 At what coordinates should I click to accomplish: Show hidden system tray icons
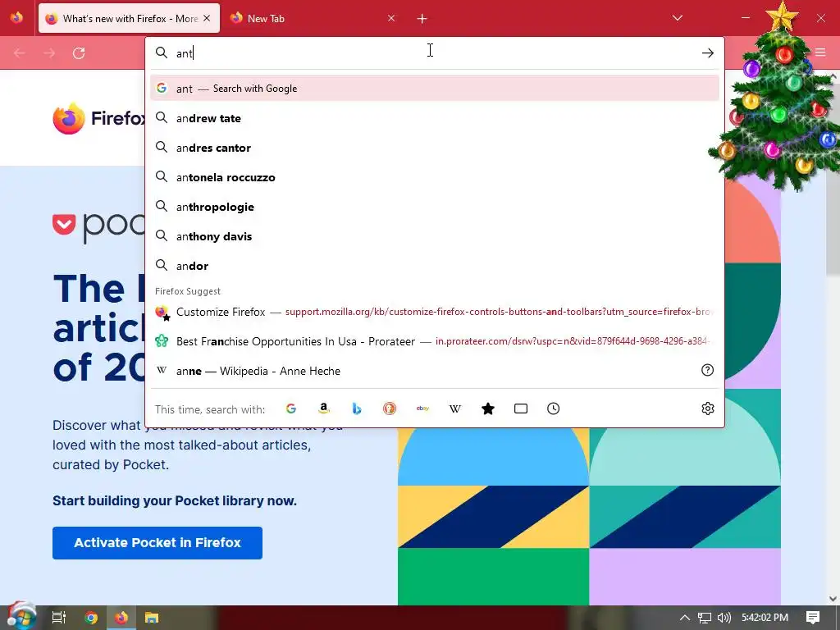(x=685, y=618)
